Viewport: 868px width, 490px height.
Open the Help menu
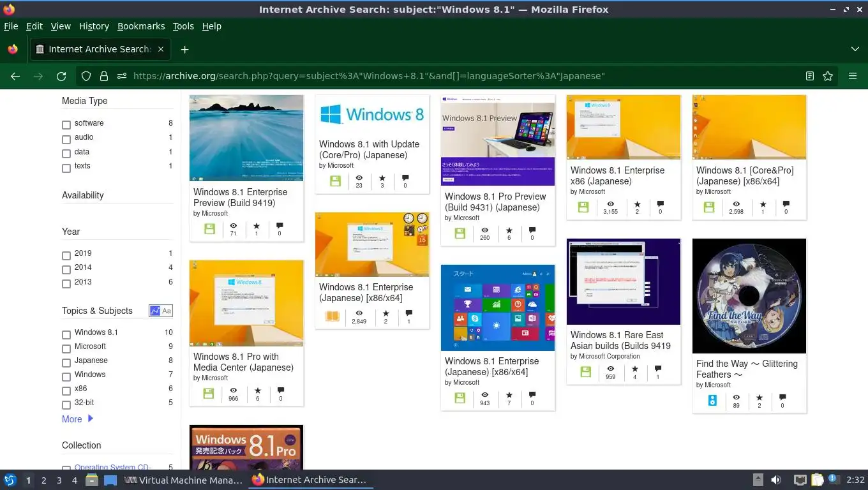click(x=211, y=26)
